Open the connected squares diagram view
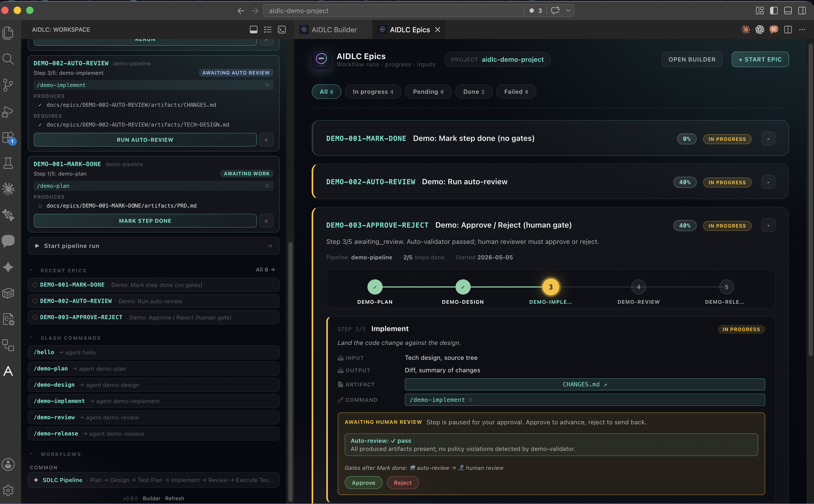Viewport: 814px width, 504px height. pyautogui.click(x=8, y=345)
